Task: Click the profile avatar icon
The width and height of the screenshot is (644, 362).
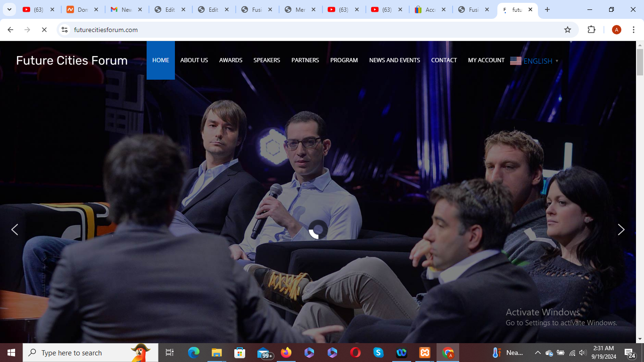Action: tap(616, 30)
